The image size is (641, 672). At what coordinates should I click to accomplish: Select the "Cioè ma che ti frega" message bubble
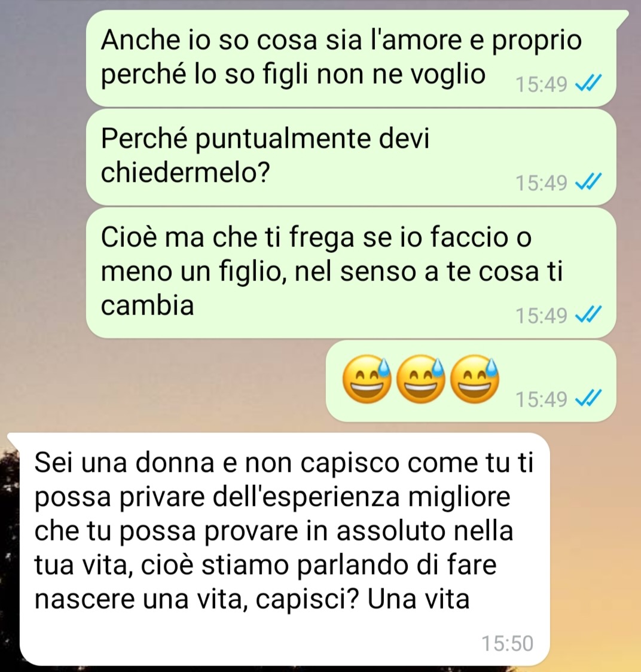[x=351, y=273]
